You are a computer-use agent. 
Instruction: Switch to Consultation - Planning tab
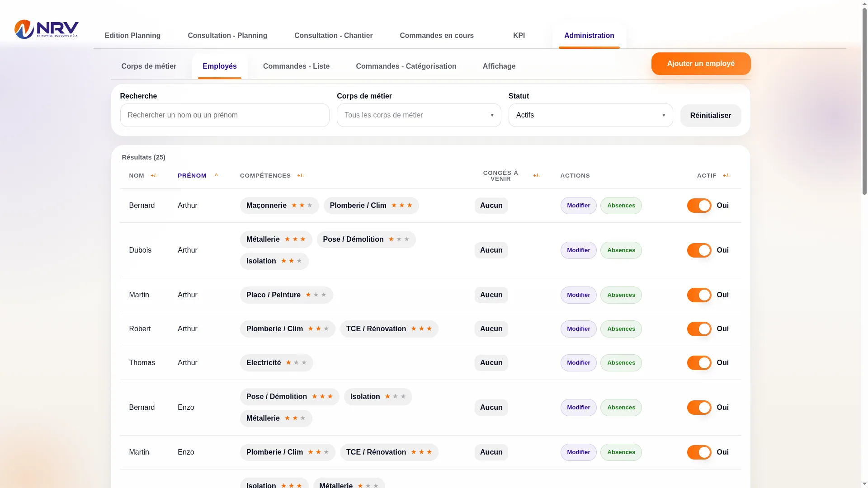[x=227, y=36]
